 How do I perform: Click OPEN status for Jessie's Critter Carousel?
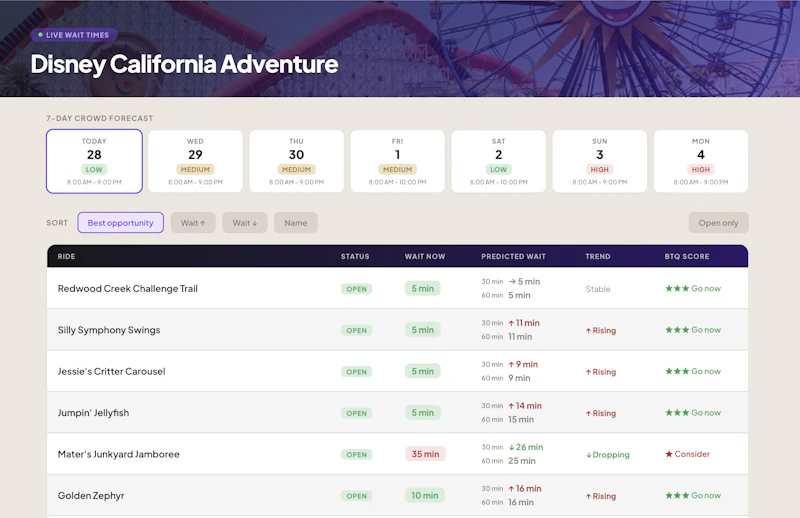[357, 372]
